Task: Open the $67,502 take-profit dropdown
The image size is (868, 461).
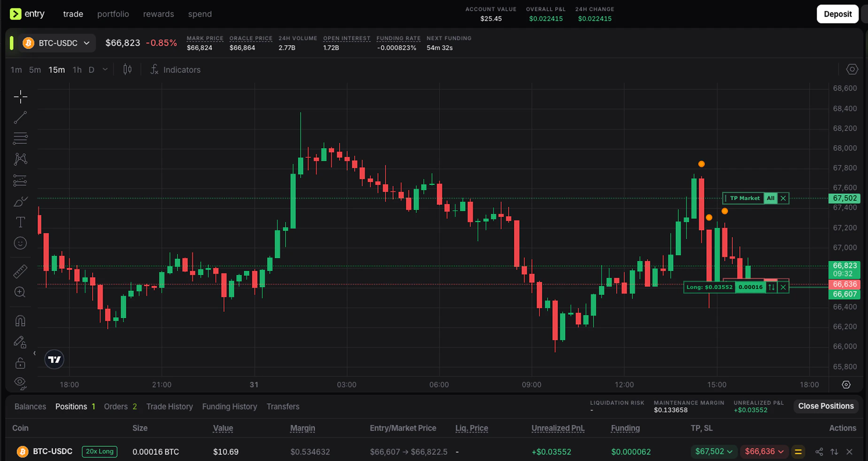Action: coord(713,452)
